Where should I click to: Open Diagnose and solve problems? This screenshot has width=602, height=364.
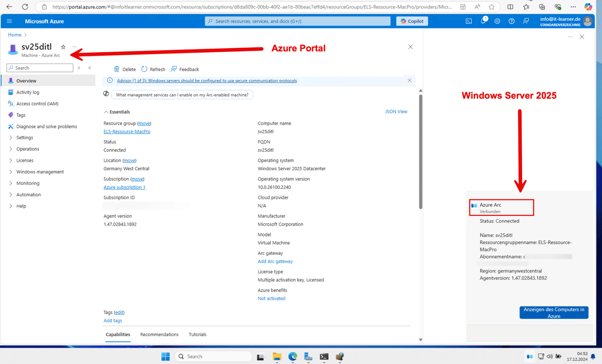click(x=46, y=126)
